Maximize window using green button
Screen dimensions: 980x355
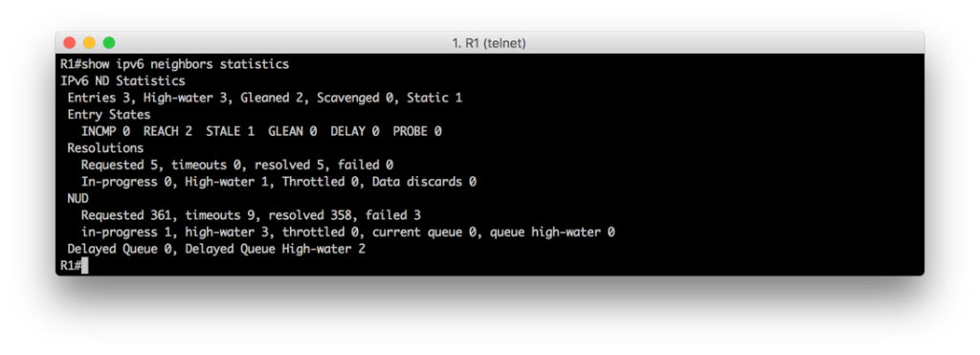(x=109, y=42)
